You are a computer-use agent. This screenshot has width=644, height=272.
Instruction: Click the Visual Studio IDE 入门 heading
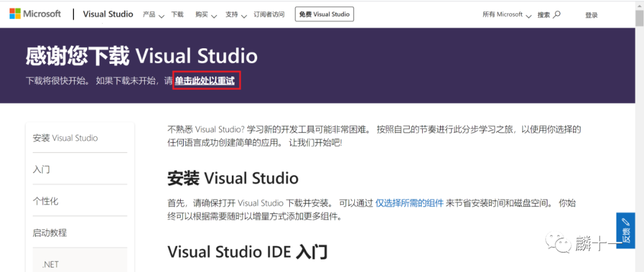click(247, 252)
